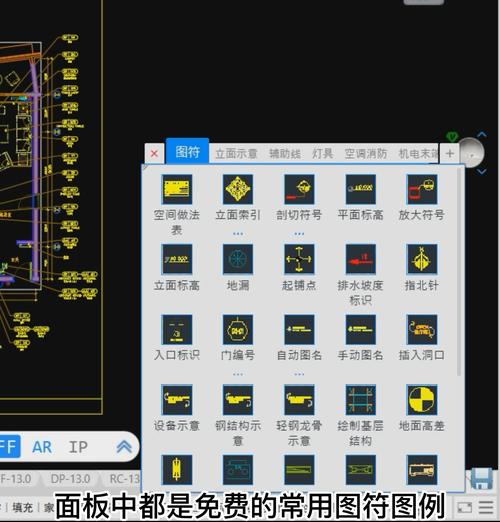Close the symbol panel with the red X

tap(154, 154)
